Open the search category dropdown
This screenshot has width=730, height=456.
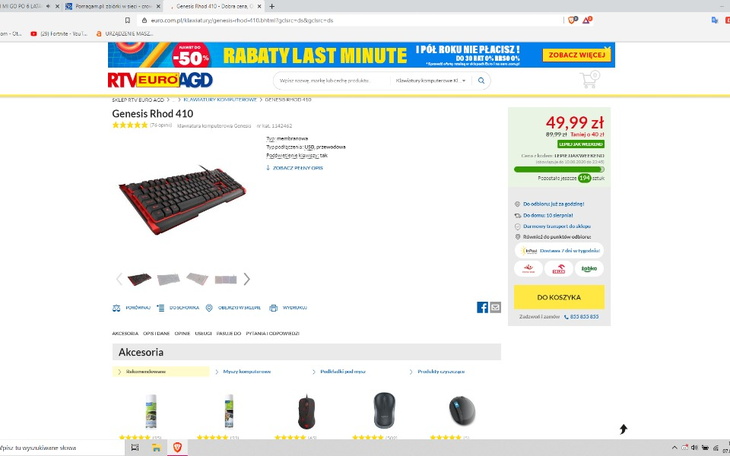tap(430, 81)
